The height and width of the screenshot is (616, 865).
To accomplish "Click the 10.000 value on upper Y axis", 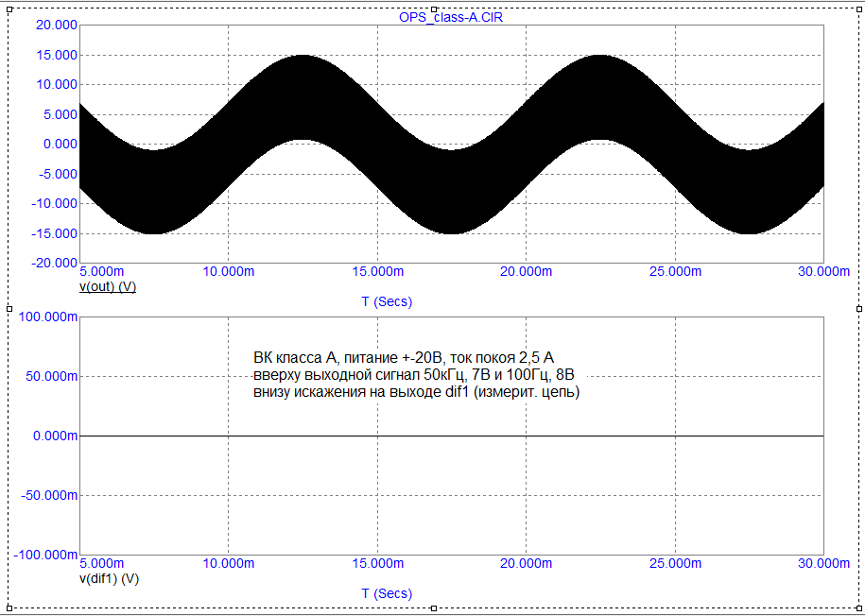I will click(x=57, y=84).
